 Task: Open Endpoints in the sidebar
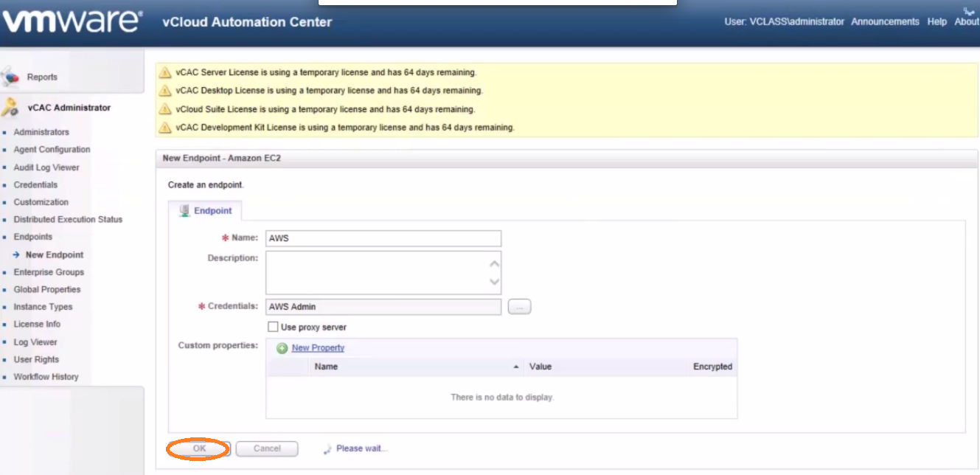(33, 237)
